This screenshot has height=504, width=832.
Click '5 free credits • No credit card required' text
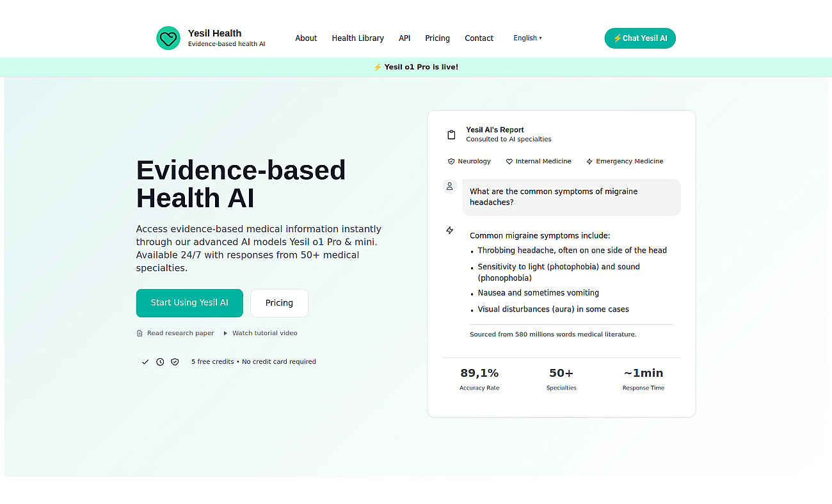pyautogui.click(x=253, y=362)
